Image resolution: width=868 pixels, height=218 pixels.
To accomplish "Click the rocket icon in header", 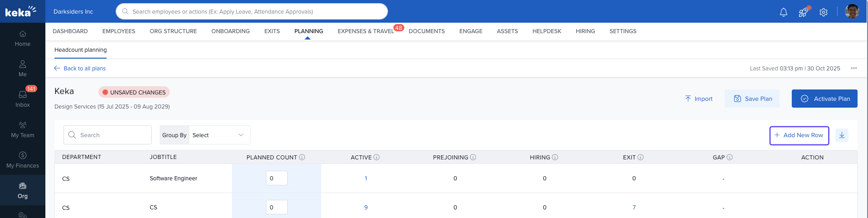I will point(803,12).
